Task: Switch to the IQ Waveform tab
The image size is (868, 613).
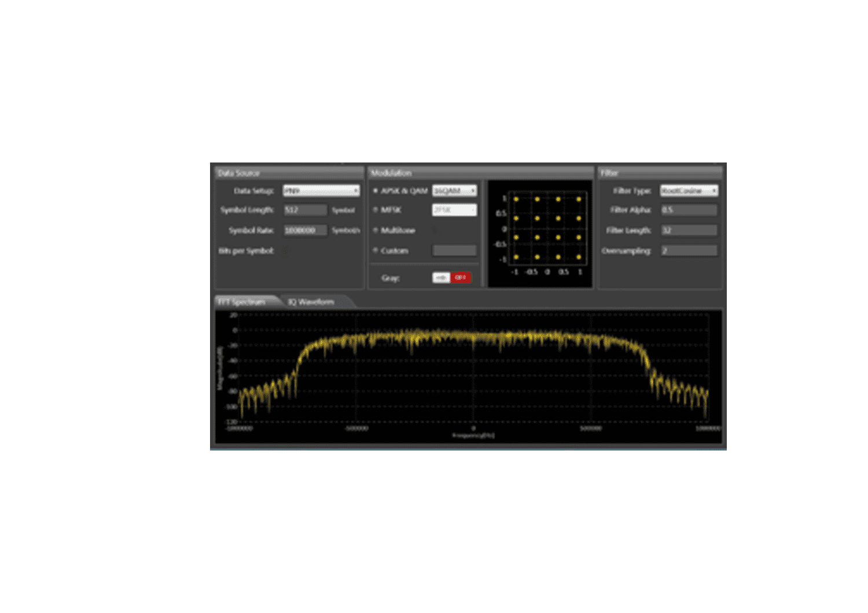Action: 312,301
